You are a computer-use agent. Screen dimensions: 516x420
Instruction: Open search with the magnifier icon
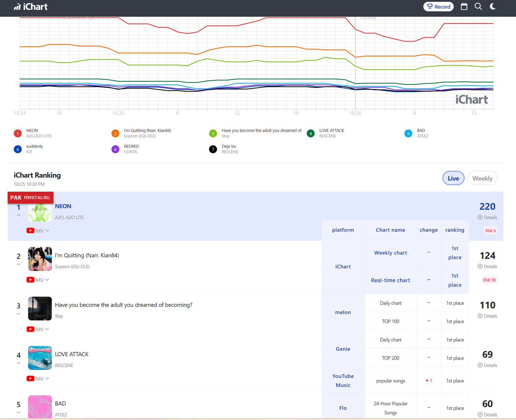478,7
